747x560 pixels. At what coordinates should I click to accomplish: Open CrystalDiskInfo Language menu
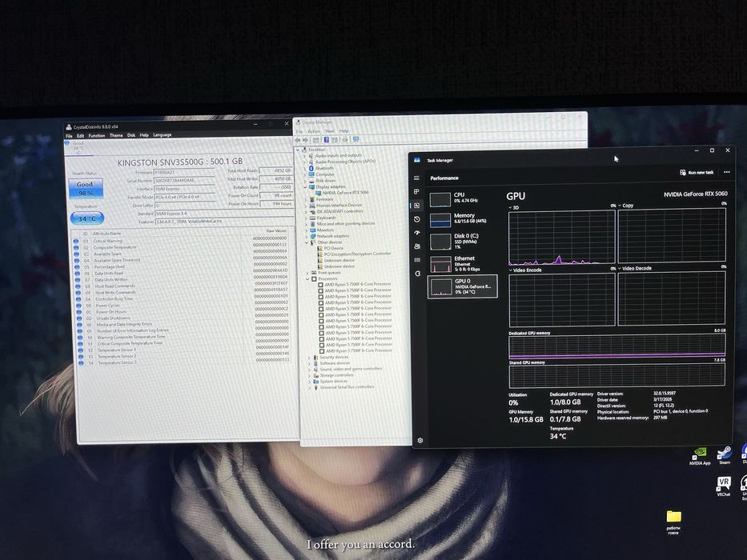[x=162, y=134]
